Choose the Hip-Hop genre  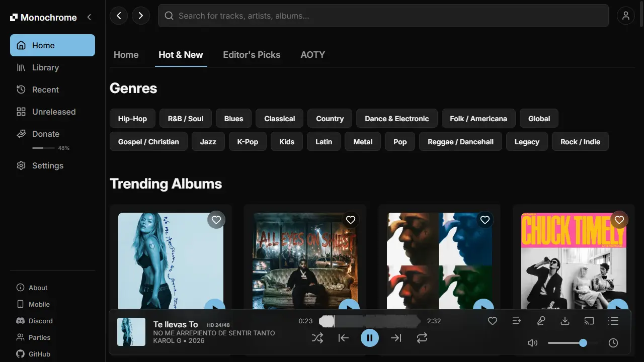[x=132, y=119]
